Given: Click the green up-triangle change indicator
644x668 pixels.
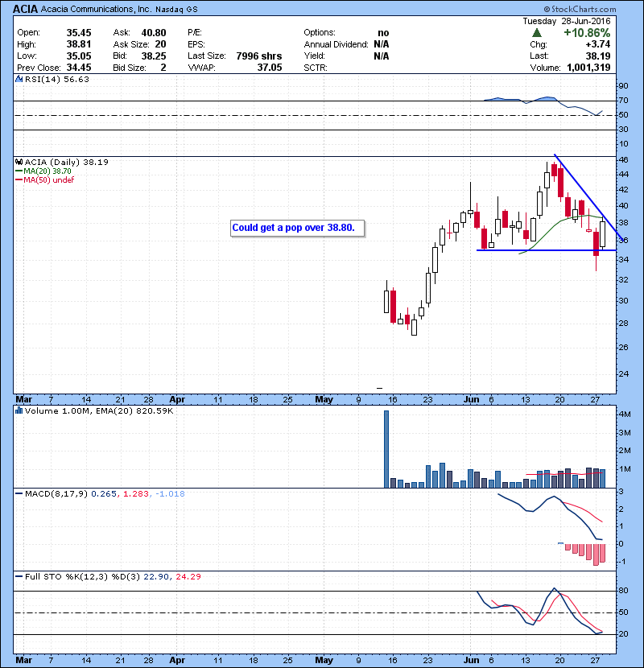Looking at the screenshot, I should (537, 33).
